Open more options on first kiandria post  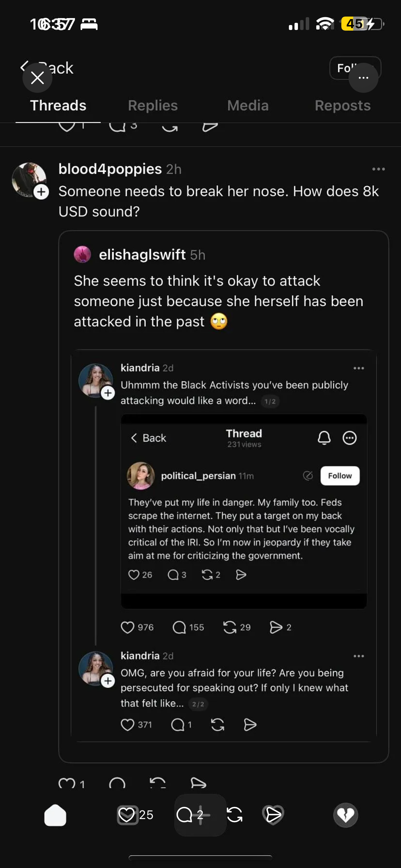(359, 368)
